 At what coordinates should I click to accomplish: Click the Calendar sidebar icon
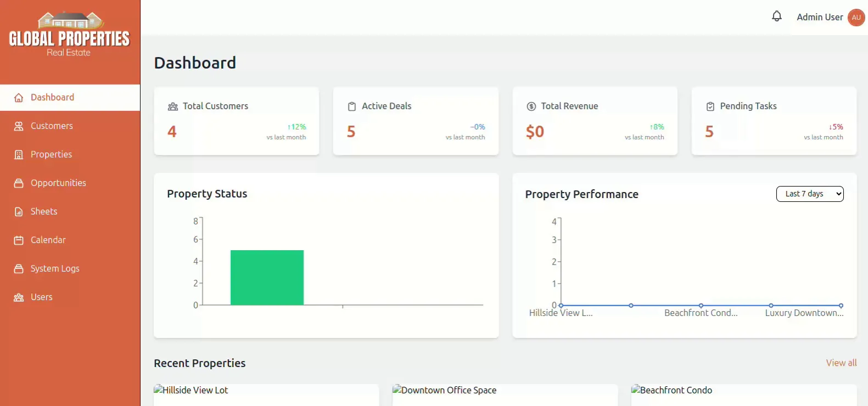(19, 240)
